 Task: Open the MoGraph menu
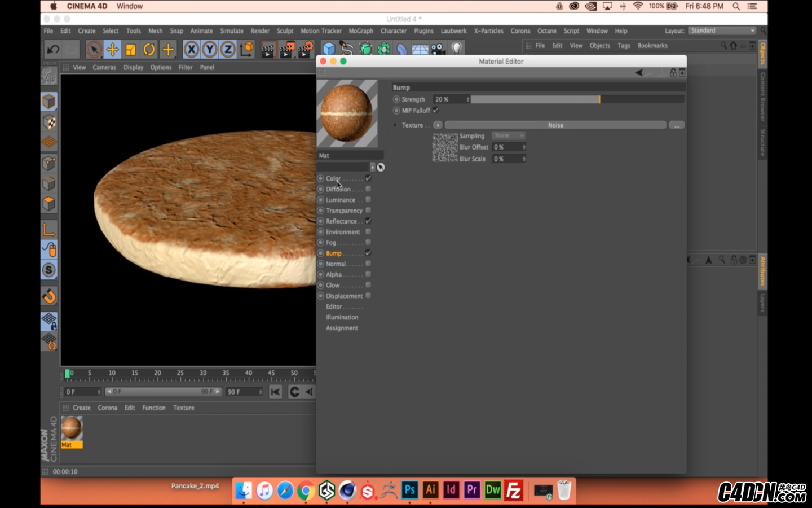click(x=361, y=31)
